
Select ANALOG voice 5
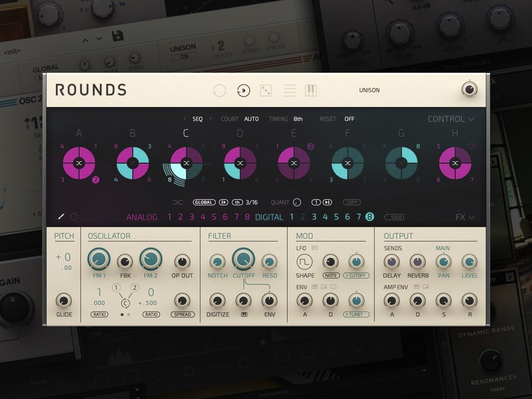(214, 217)
